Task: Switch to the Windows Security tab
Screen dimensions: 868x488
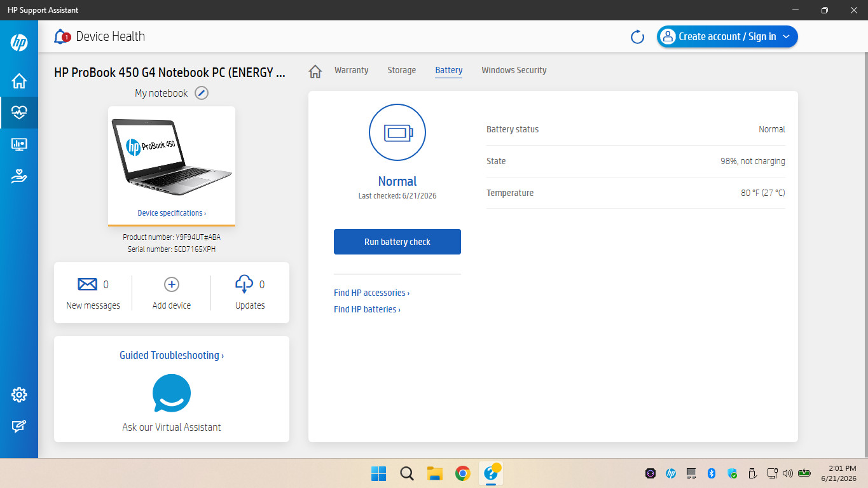Action: coord(514,70)
